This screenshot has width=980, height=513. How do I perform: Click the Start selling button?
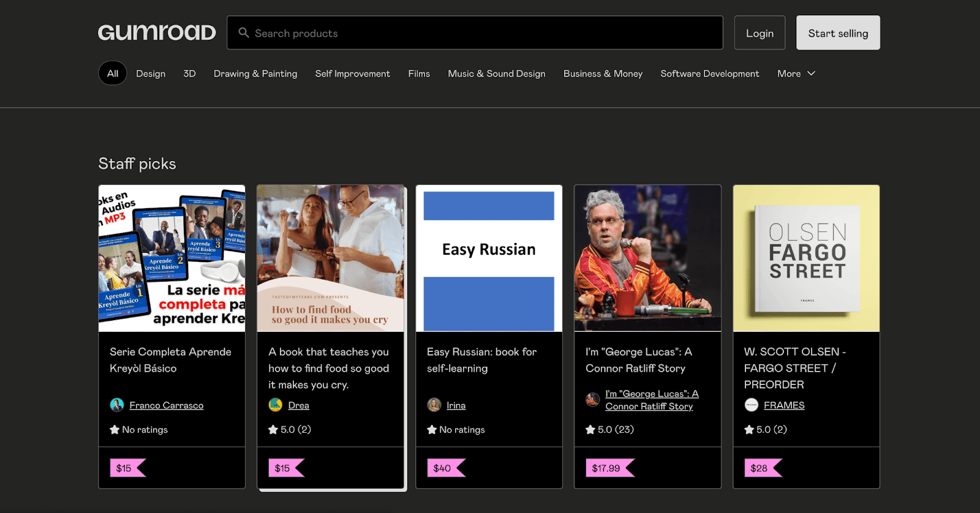pos(838,33)
